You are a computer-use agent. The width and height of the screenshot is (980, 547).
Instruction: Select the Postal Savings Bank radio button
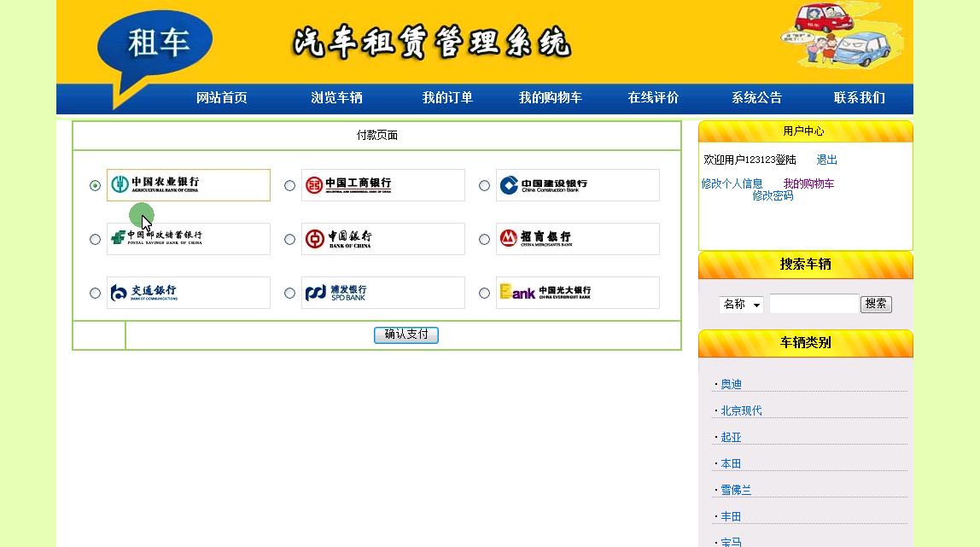pos(95,239)
